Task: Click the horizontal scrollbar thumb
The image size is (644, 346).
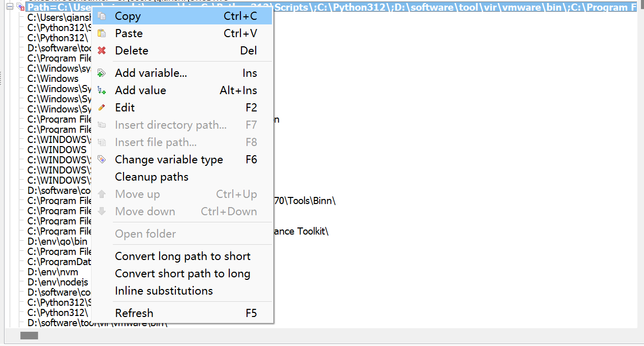Action: click(29, 335)
